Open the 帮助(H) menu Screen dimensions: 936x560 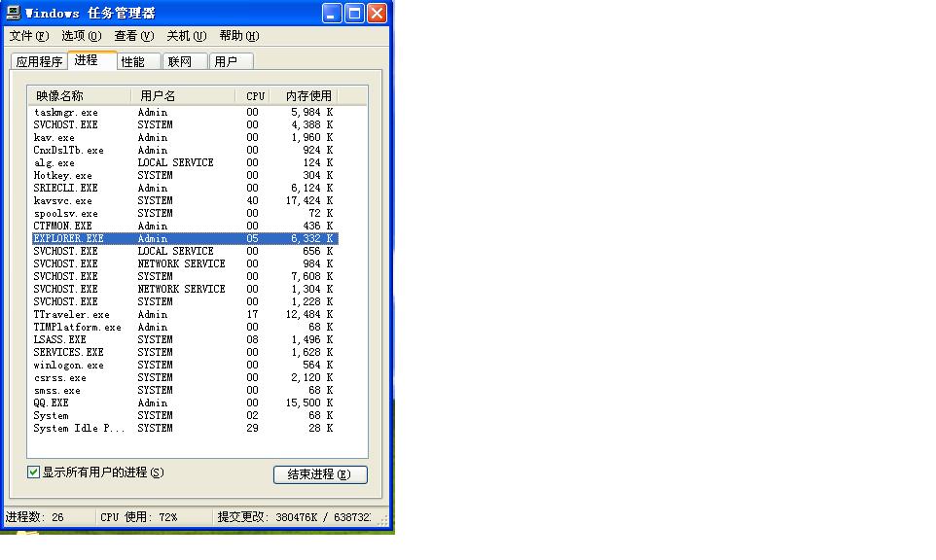(238, 36)
